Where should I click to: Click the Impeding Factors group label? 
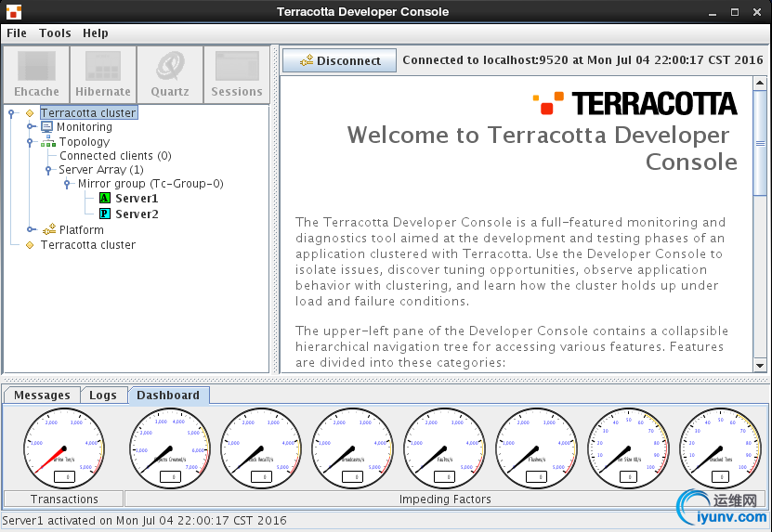(445, 499)
